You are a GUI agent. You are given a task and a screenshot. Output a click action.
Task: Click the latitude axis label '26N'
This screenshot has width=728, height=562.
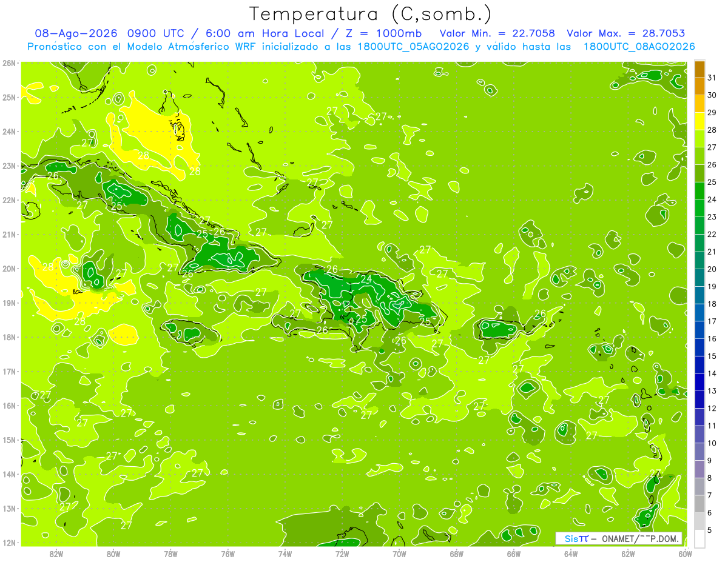click(9, 63)
